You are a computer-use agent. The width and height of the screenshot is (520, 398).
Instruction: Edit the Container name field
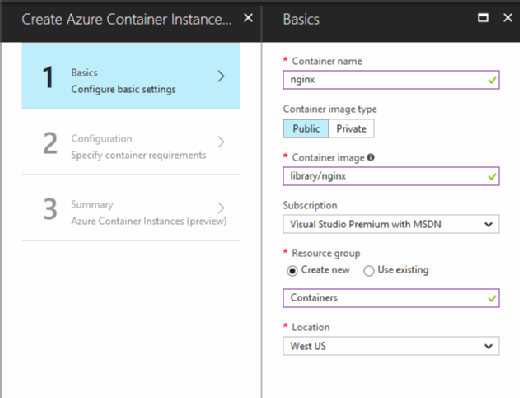[x=391, y=80]
